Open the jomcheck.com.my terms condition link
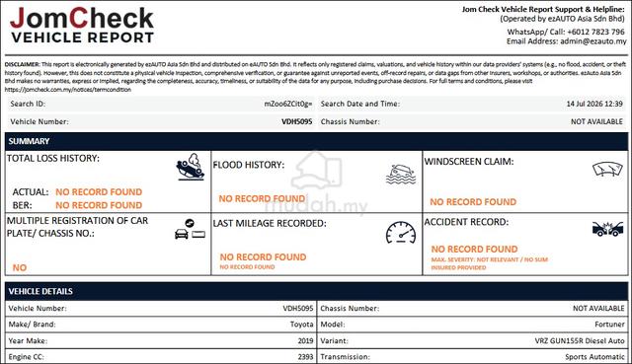 [x=68, y=90]
